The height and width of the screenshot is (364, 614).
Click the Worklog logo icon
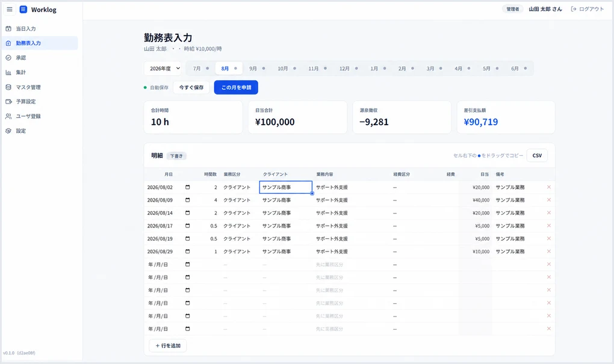[x=23, y=10]
